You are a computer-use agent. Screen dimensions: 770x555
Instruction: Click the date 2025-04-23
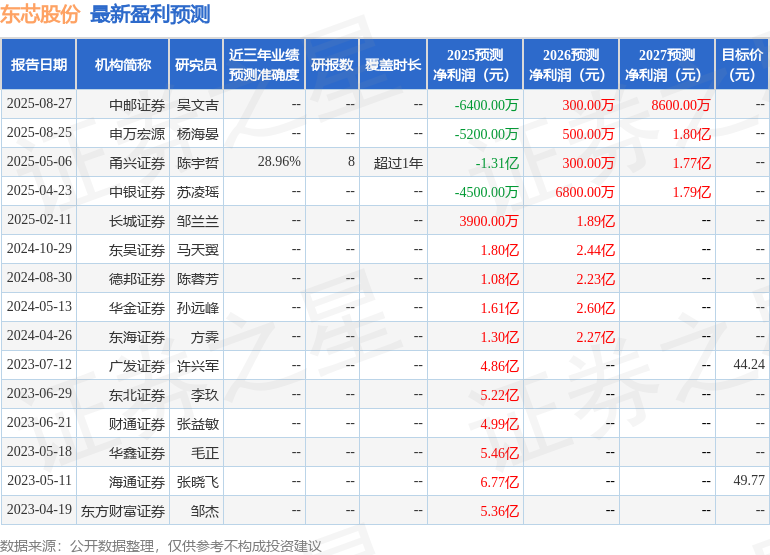[39, 191]
